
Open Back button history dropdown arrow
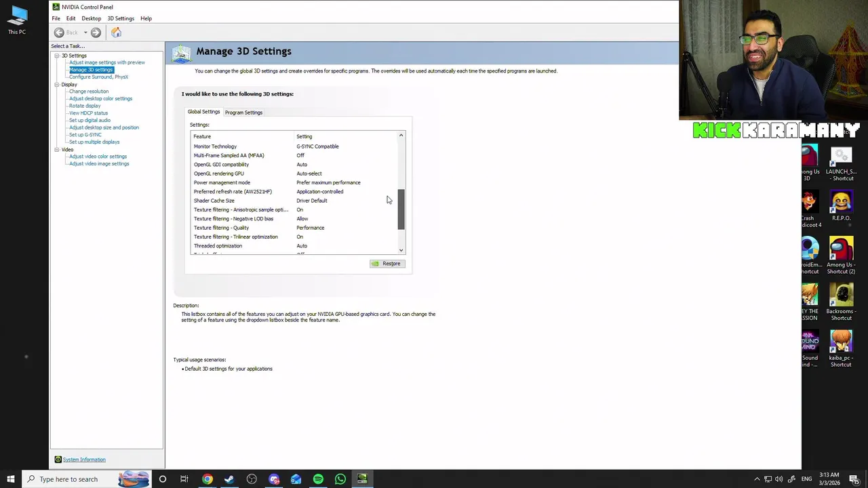pyautogui.click(x=85, y=33)
